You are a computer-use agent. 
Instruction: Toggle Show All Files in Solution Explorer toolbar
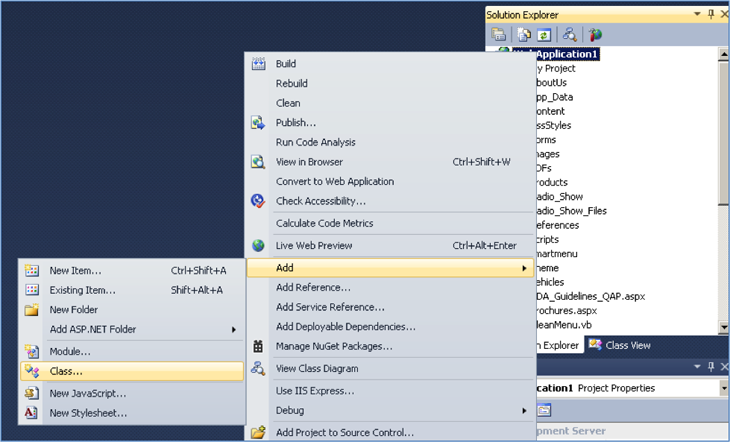click(x=524, y=34)
